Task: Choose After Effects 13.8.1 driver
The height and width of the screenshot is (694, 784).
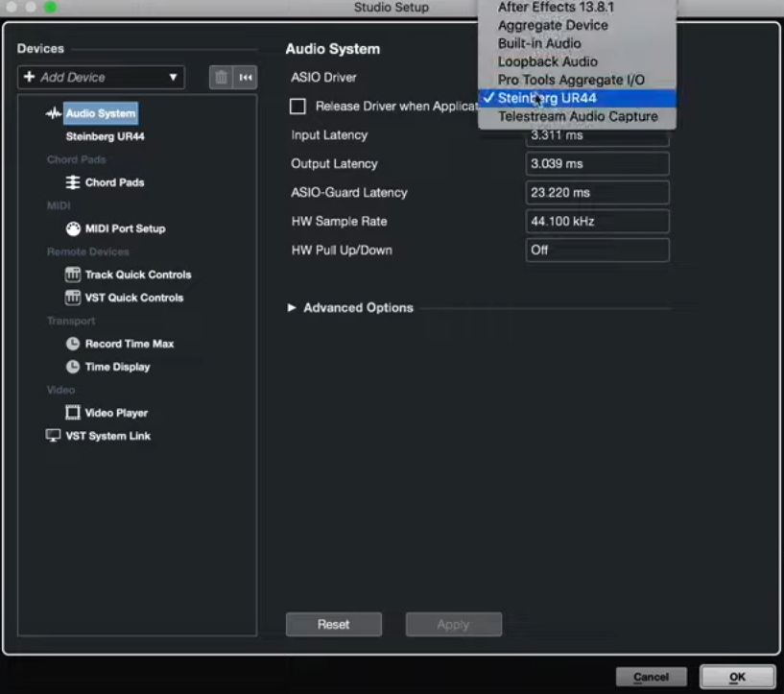Action: (x=577, y=7)
